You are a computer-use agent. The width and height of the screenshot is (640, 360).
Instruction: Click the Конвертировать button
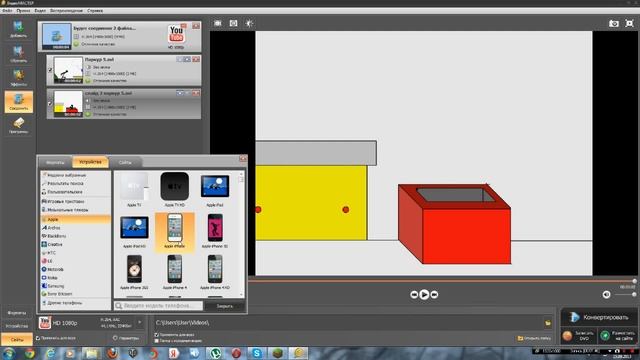tap(599, 317)
